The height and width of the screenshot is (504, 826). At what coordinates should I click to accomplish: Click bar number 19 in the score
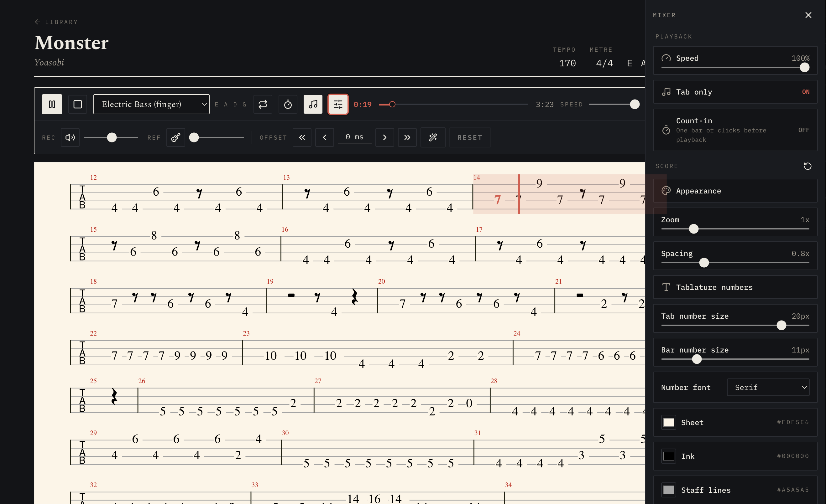pos(270,281)
